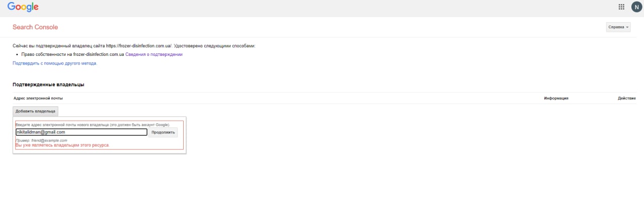Click Подтвердить с помощью другого метода link
Viewport: 644px width, 214px height.
[x=55, y=63]
